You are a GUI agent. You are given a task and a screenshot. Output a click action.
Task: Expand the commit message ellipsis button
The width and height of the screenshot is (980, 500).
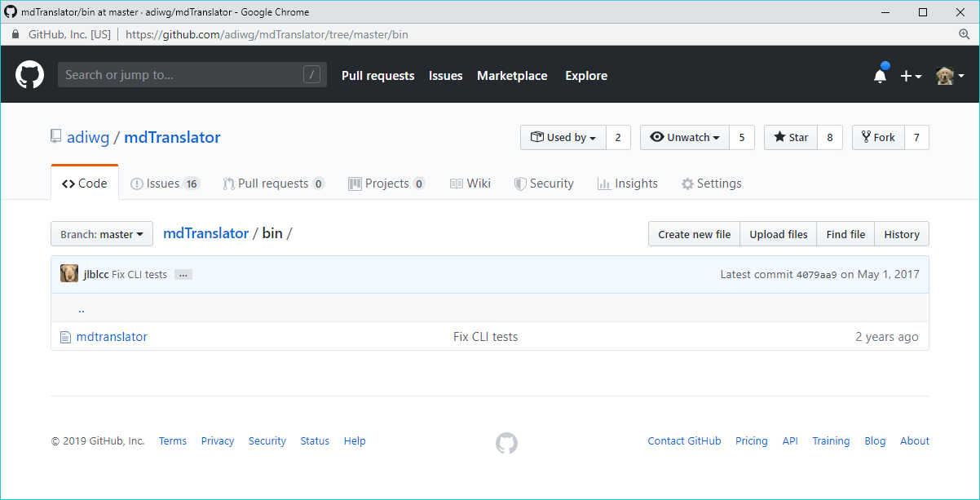tap(183, 275)
